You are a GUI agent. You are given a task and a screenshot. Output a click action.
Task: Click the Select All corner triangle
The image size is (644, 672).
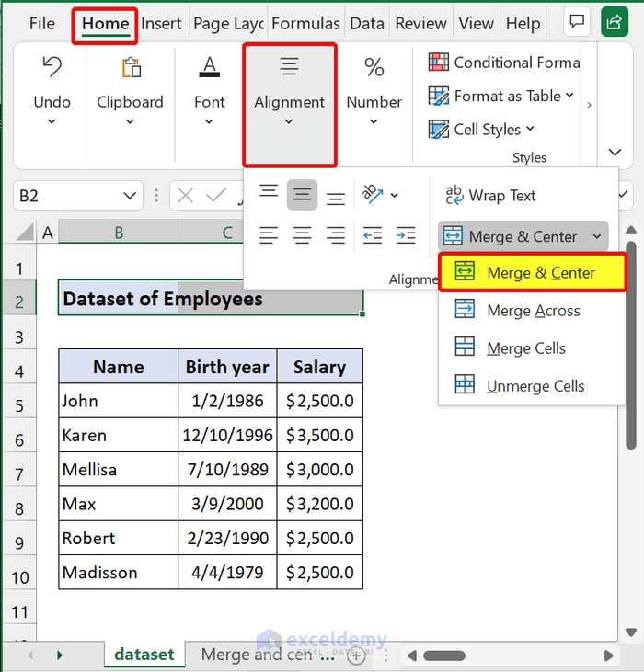pos(25,232)
